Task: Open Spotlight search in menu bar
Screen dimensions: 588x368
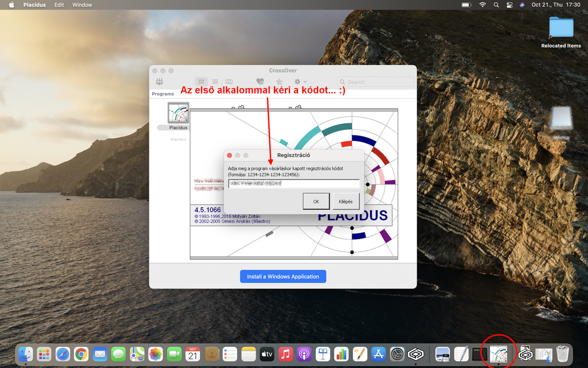Action: click(496, 5)
